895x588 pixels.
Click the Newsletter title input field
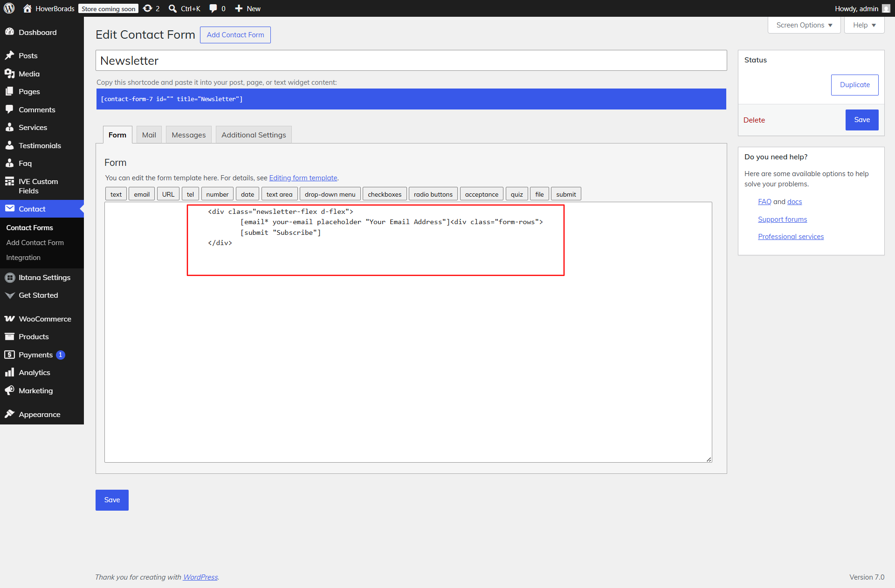pos(411,61)
